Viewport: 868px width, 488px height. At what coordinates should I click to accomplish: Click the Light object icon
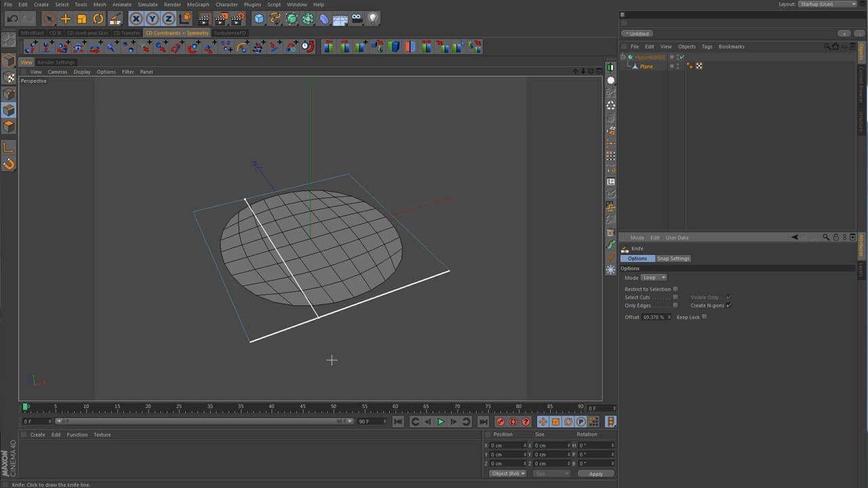(x=372, y=19)
